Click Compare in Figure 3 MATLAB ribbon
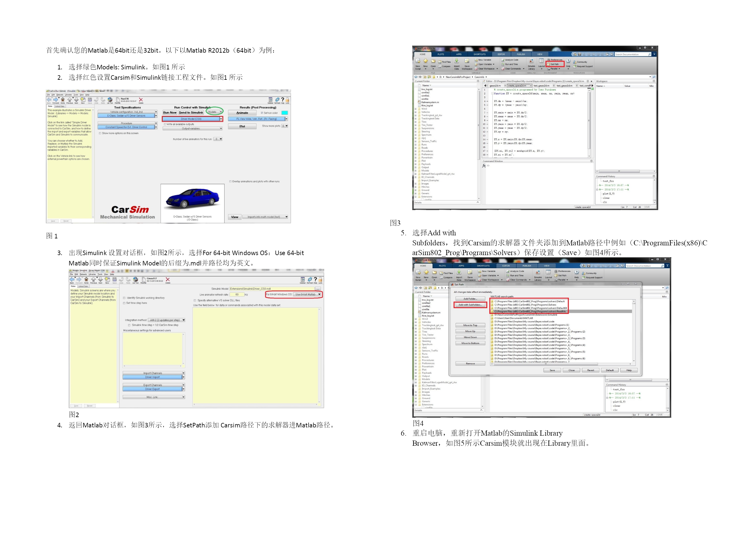 [445, 66]
